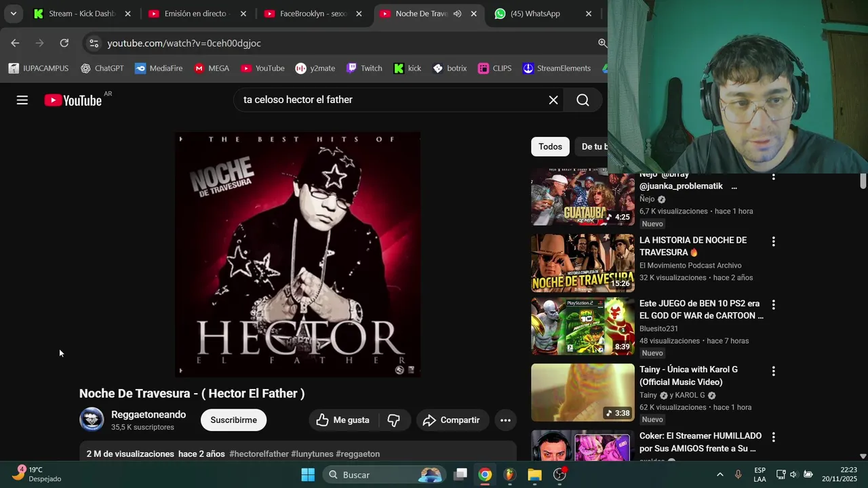Click the address bar URL field
The image size is (868, 488).
click(346, 43)
